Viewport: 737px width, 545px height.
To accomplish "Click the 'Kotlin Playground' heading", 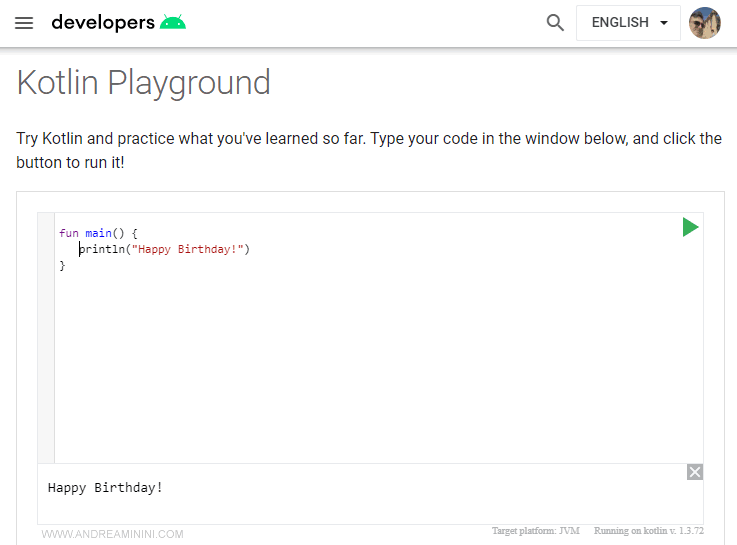I will 143,83.
